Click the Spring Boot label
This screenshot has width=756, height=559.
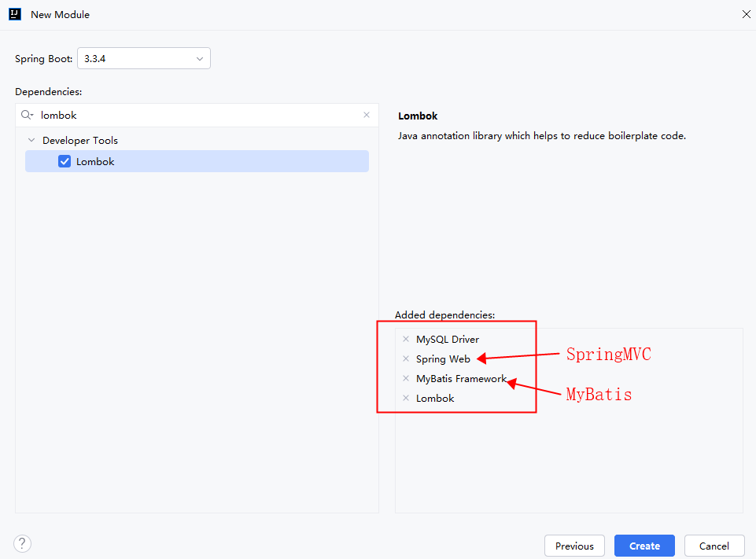point(43,59)
